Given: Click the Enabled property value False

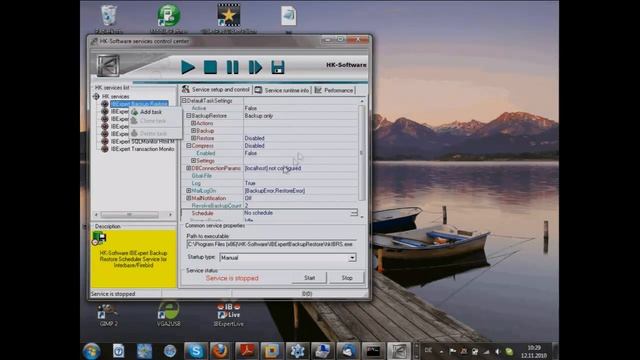Looking at the screenshot, I should (x=251, y=153).
